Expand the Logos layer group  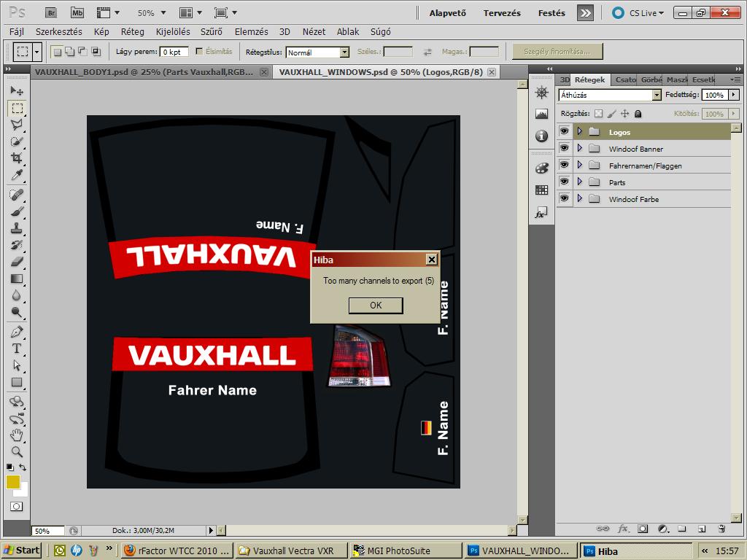click(x=580, y=131)
